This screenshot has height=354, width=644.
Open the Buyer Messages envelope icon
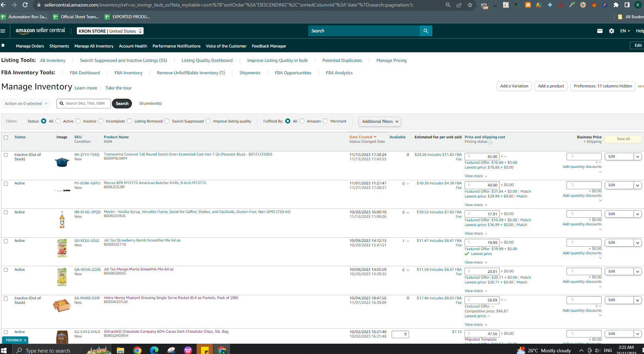(600, 31)
